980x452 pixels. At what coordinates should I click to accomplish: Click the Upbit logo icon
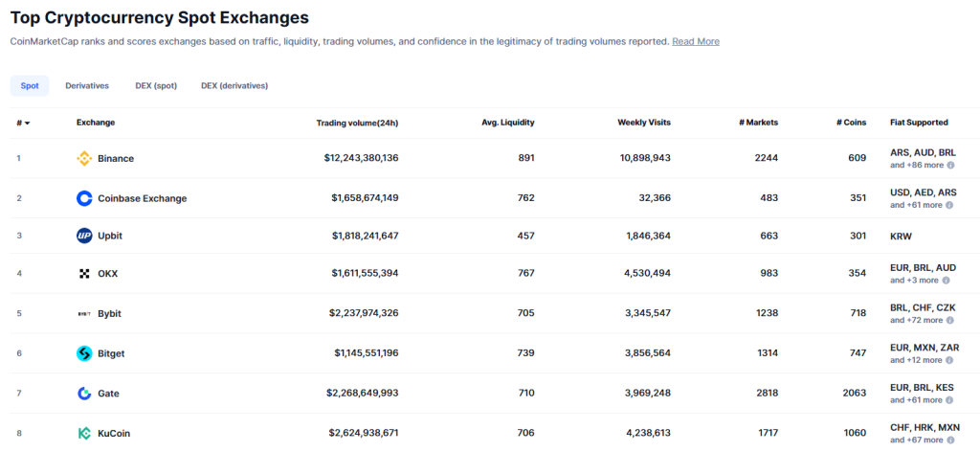click(x=84, y=236)
